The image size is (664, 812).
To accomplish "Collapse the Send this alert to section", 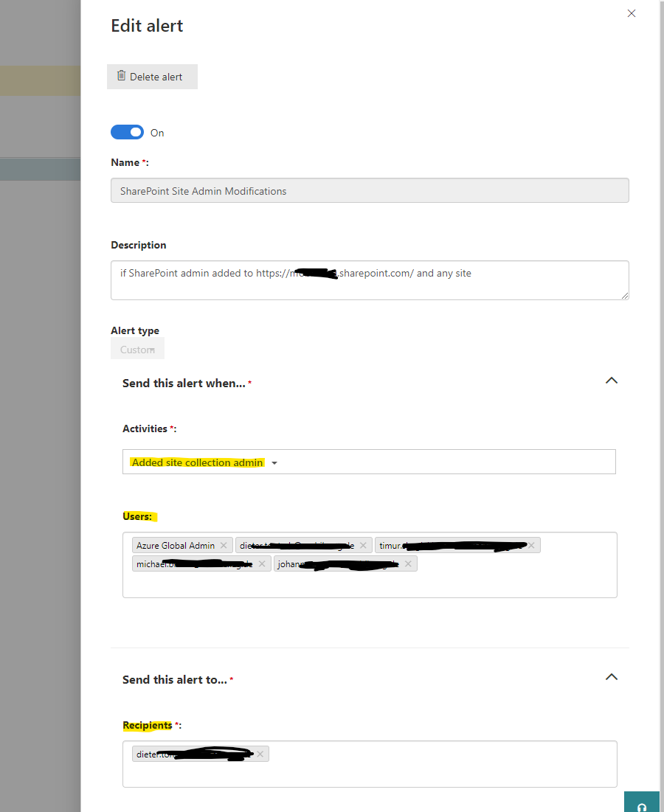I will coord(612,676).
